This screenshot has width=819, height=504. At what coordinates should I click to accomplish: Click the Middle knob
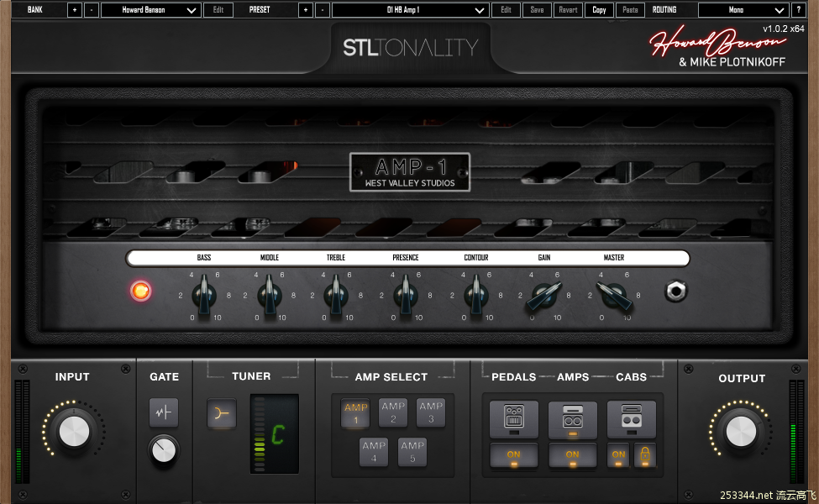click(270, 296)
